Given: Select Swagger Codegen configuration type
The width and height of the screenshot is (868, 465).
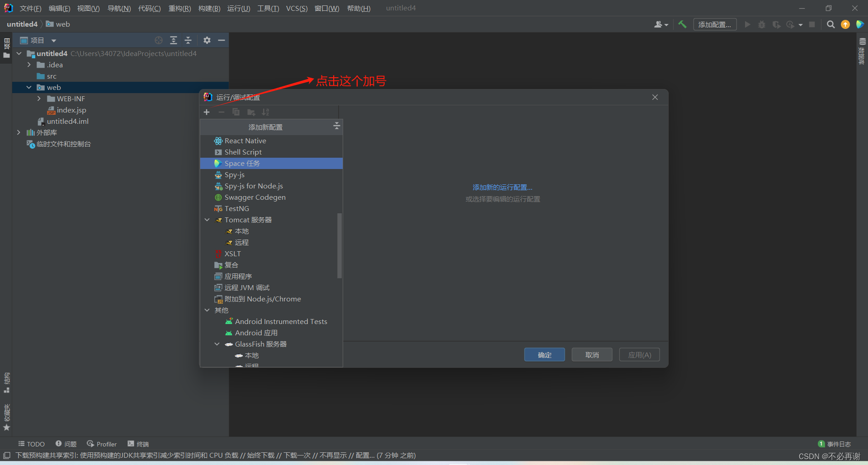Looking at the screenshot, I should pyautogui.click(x=271, y=197).
